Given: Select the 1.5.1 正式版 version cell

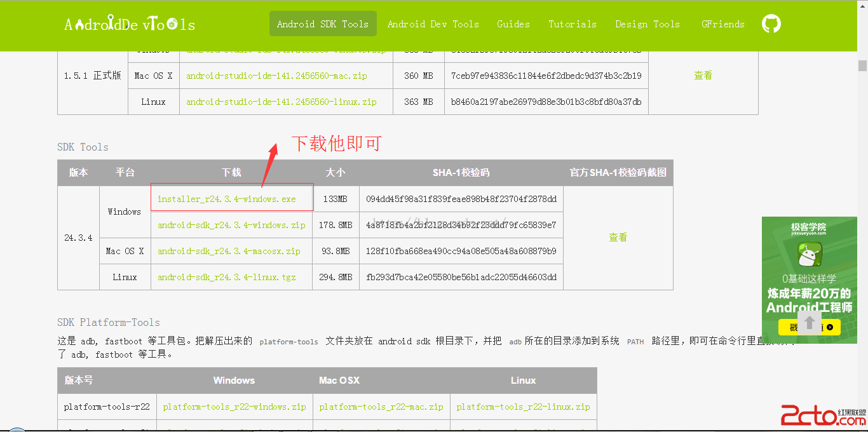Looking at the screenshot, I should tap(93, 76).
